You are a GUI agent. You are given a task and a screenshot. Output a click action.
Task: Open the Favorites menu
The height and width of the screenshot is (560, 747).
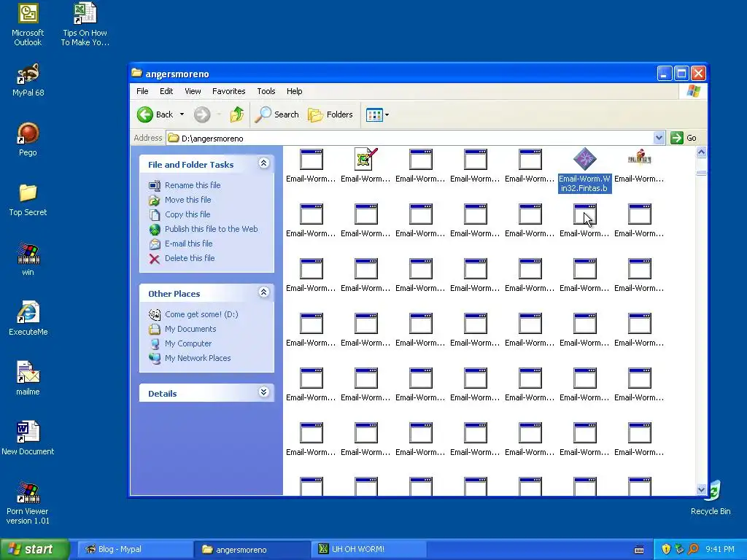(x=228, y=91)
